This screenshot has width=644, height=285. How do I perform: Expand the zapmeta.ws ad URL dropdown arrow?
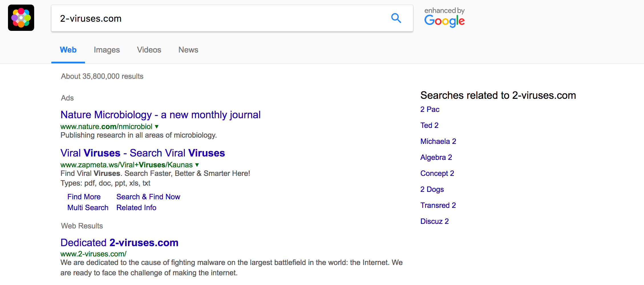[x=197, y=165]
